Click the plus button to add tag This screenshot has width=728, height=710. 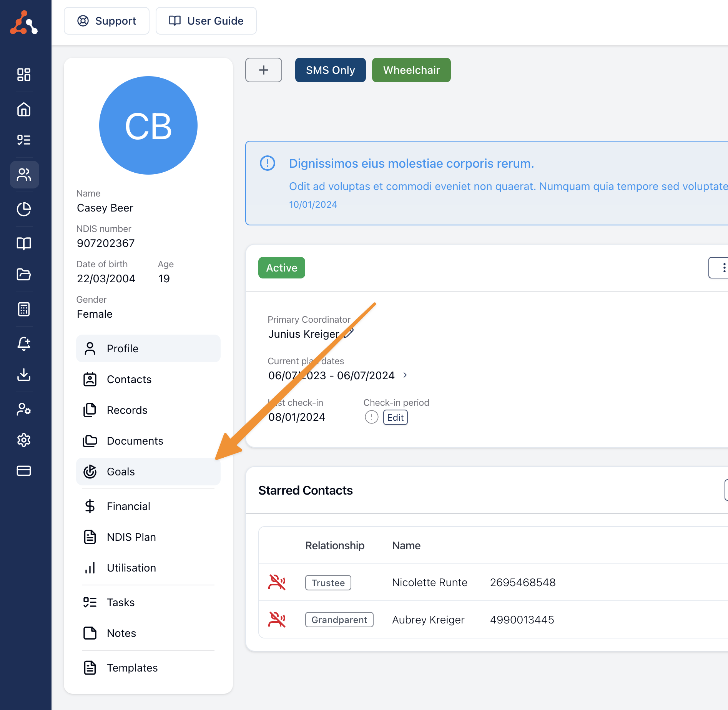[x=264, y=70]
